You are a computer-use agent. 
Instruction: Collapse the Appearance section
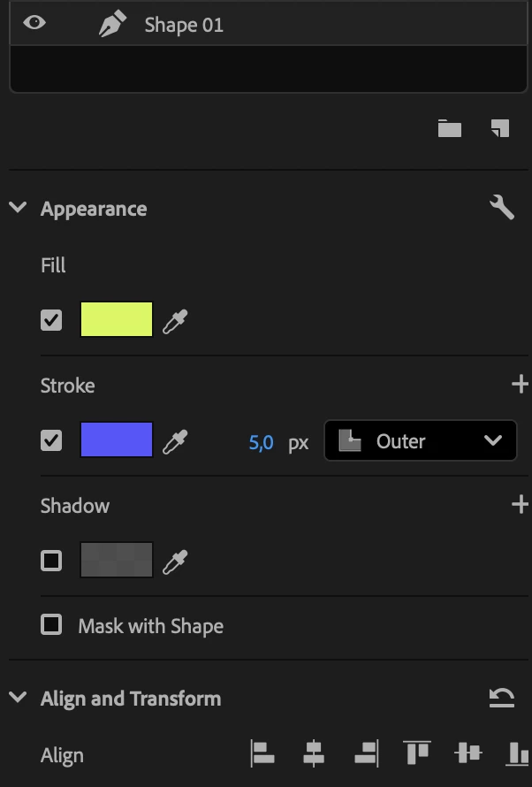pos(18,209)
